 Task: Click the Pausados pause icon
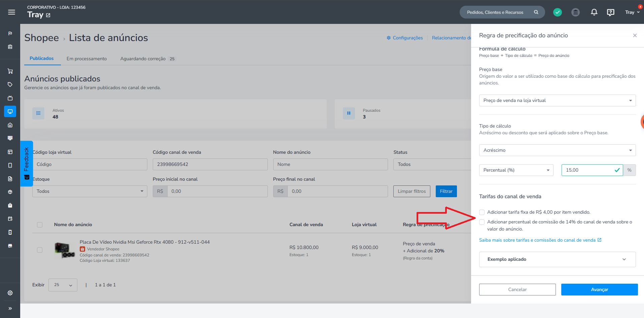(349, 113)
